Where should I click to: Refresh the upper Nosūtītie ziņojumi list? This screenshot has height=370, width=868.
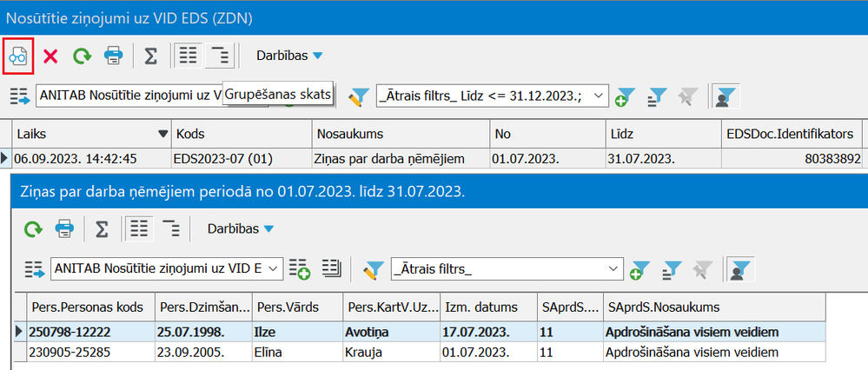[x=82, y=56]
